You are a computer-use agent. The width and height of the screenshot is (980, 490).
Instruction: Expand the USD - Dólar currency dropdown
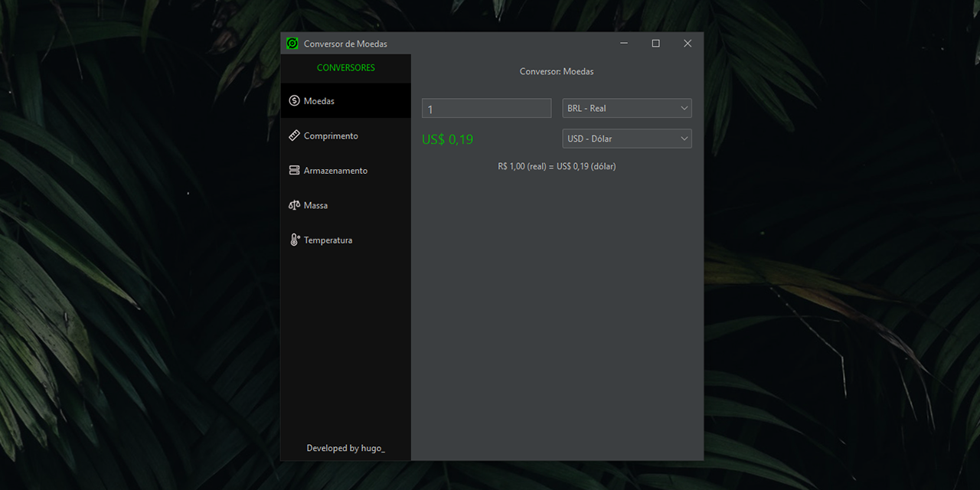pyautogui.click(x=626, y=139)
